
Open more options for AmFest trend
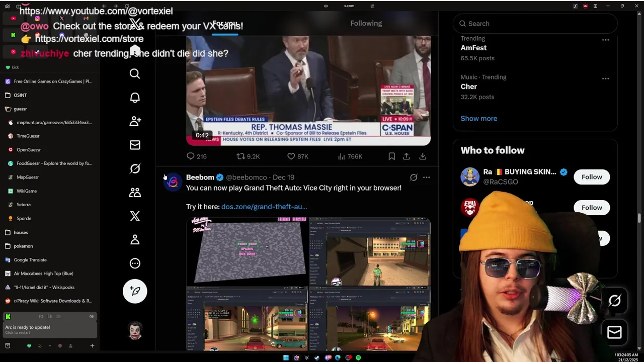(606, 40)
